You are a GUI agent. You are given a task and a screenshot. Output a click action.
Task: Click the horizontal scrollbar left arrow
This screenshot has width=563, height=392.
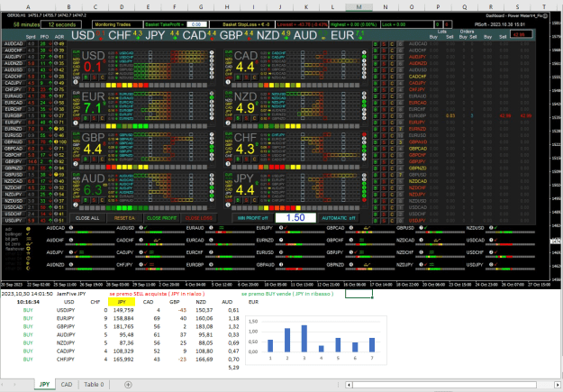(349, 385)
